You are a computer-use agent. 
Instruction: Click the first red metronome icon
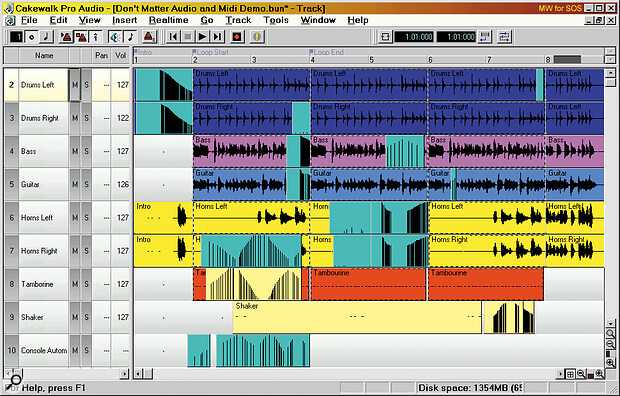tap(66, 37)
